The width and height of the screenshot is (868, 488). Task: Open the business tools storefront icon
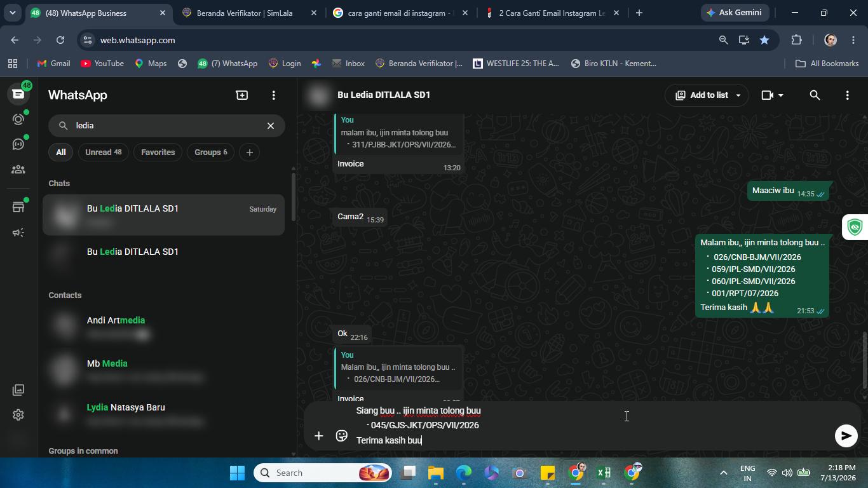18,207
